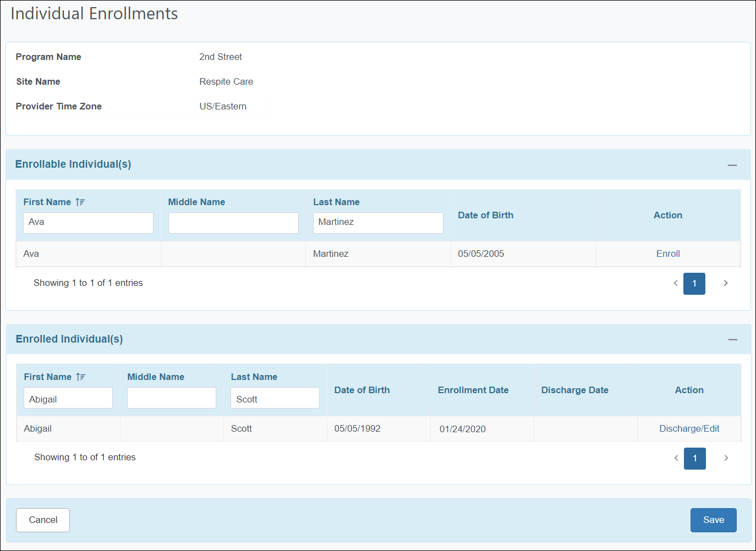
Task: Select page 1 in the Enrolled pagination
Action: tap(694, 458)
